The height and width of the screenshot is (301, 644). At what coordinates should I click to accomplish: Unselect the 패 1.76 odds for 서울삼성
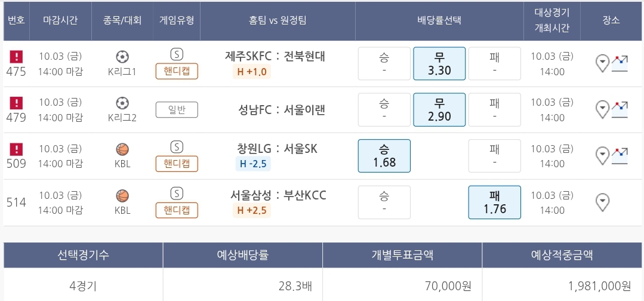coord(494,202)
